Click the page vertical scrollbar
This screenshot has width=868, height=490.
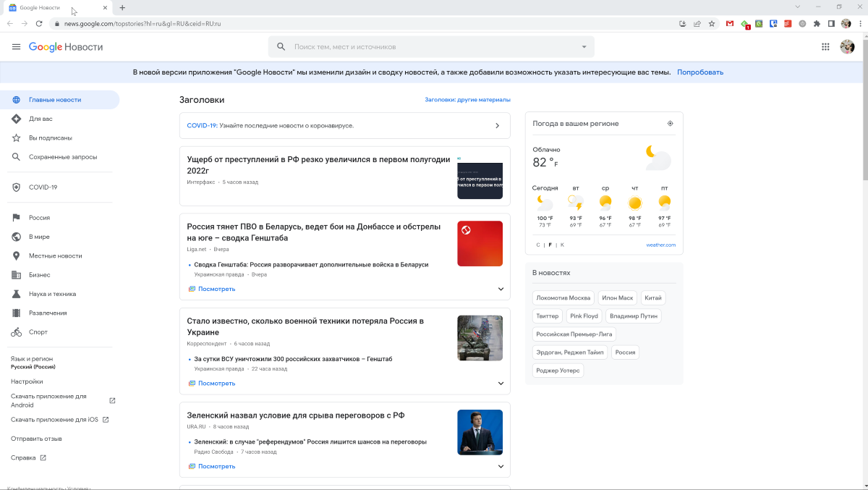864,109
